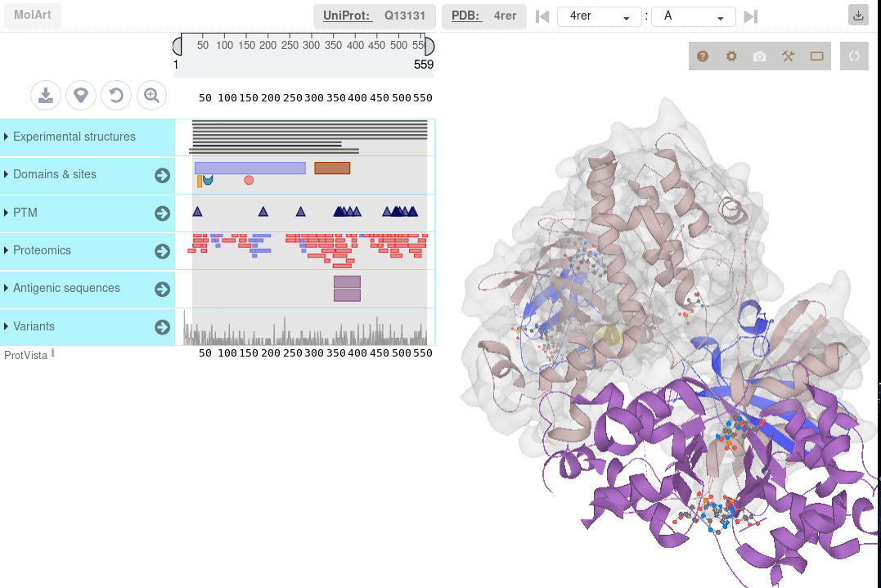This screenshot has height=588, width=881.
Task: Reset the sequence view with the undo arrow
Action: pos(115,95)
